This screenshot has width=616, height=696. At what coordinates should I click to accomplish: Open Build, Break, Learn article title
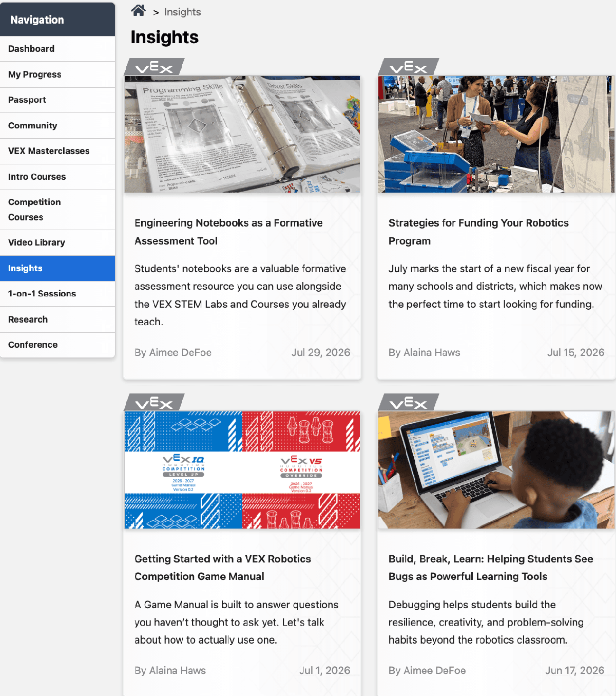[x=491, y=568]
